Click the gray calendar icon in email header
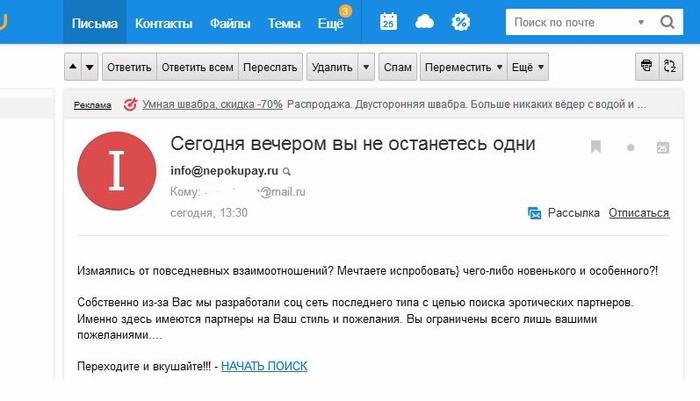Image resolution: width=700 pixels, height=401 pixels. 662,148
